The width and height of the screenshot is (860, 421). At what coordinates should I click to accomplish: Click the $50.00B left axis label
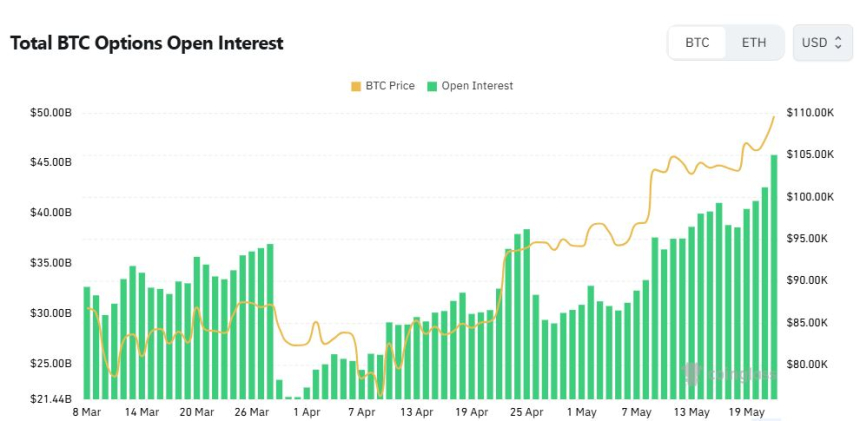tap(51, 113)
